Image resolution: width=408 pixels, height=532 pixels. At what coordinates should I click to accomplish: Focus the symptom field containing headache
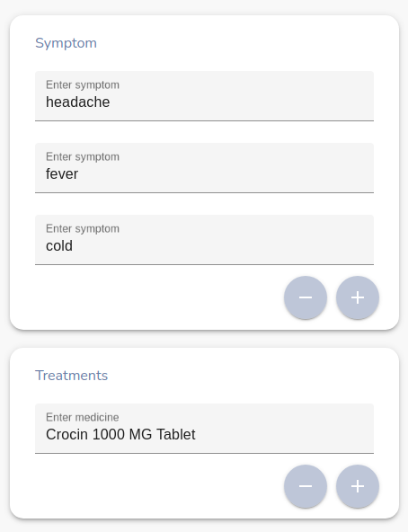(x=204, y=96)
